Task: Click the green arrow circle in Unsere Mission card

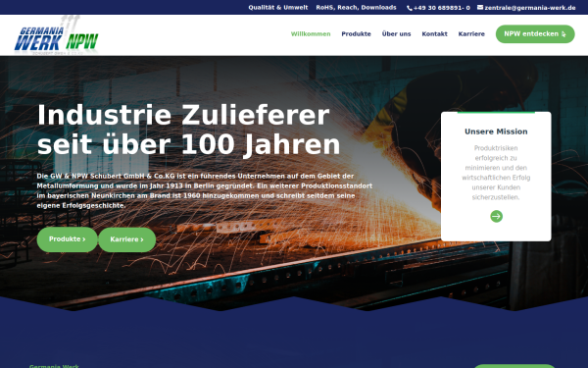Action: pos(496,216)
